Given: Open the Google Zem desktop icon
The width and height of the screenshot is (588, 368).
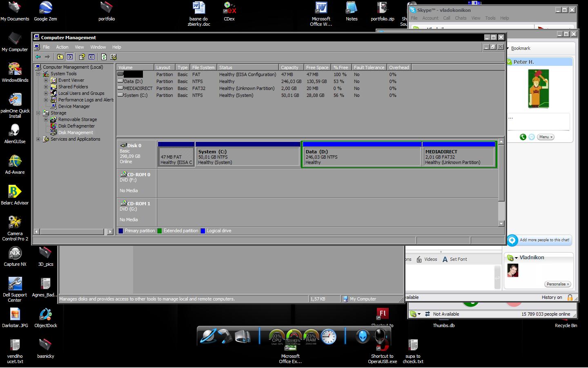Looking at the screenshot, I should coord(45,11).
